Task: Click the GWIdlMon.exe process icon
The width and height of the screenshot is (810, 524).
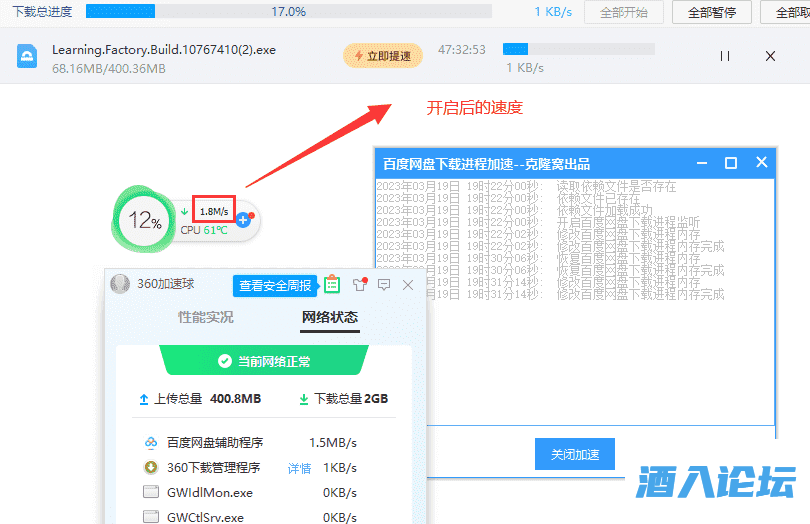Action: (151, 492)
